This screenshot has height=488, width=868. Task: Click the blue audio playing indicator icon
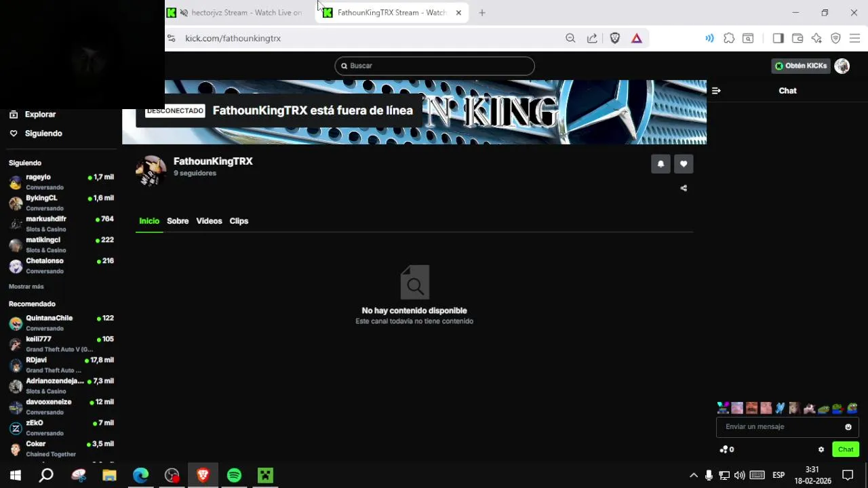709,38
